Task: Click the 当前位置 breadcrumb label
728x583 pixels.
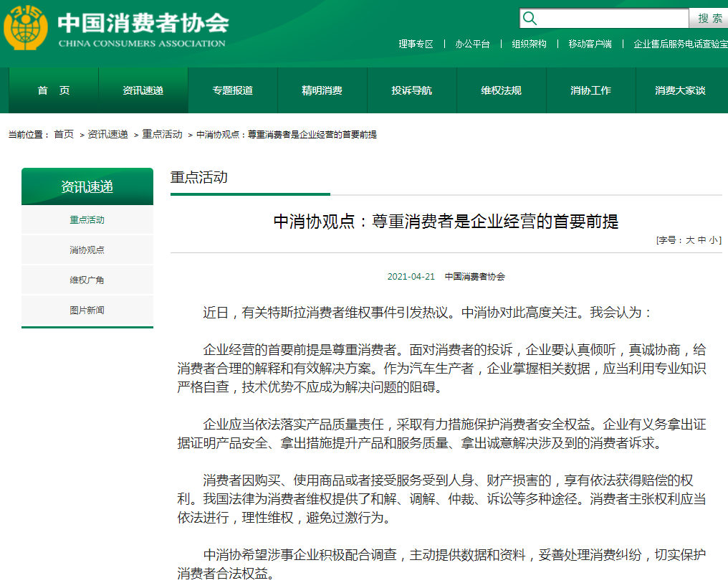Action: click(x=29, y=135)
